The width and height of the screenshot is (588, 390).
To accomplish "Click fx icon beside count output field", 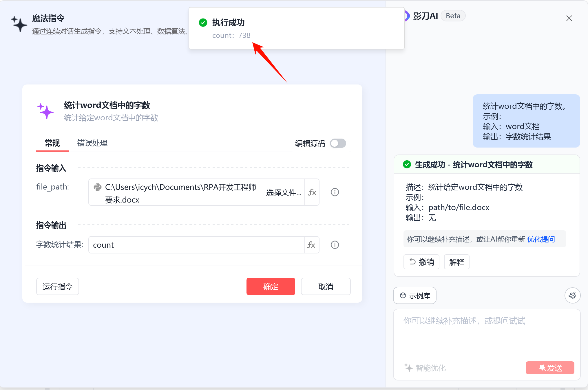I will [x=311, y=245].
